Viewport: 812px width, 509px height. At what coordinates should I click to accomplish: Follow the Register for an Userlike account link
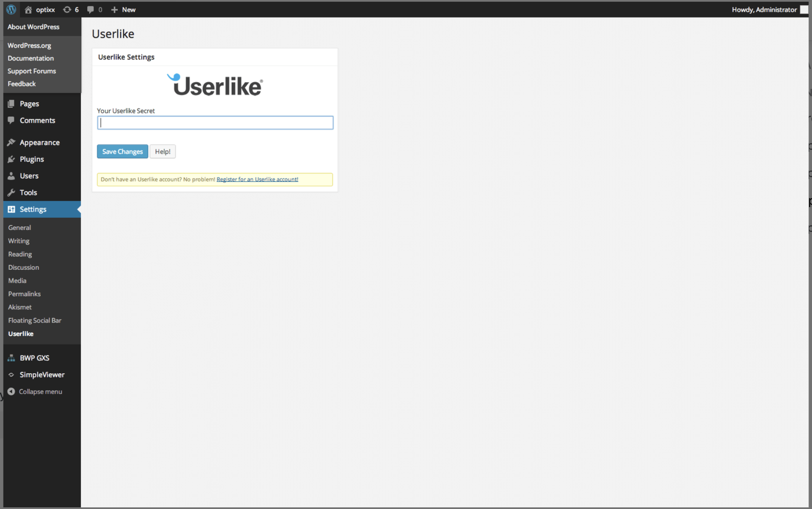point(257,179)
